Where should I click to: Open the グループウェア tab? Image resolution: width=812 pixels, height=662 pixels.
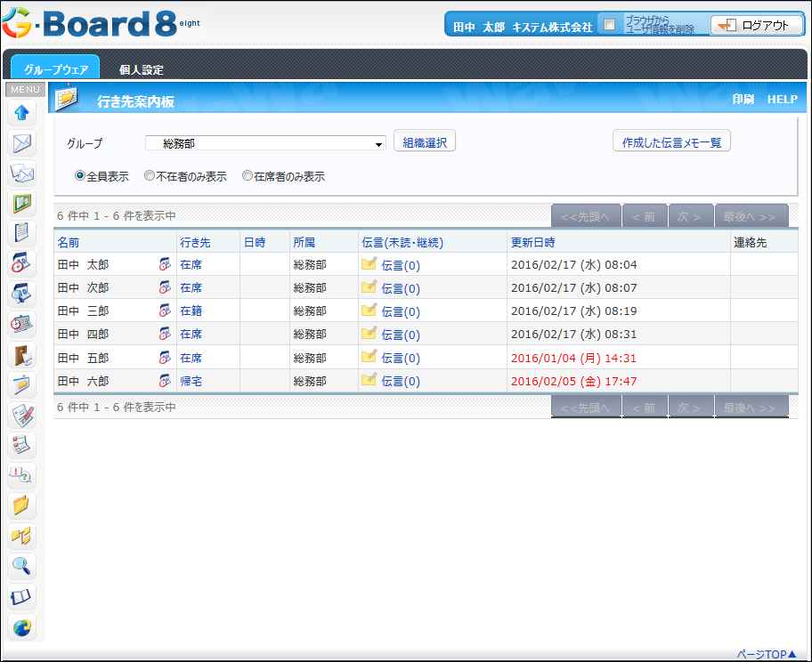[x=55, y=69]
